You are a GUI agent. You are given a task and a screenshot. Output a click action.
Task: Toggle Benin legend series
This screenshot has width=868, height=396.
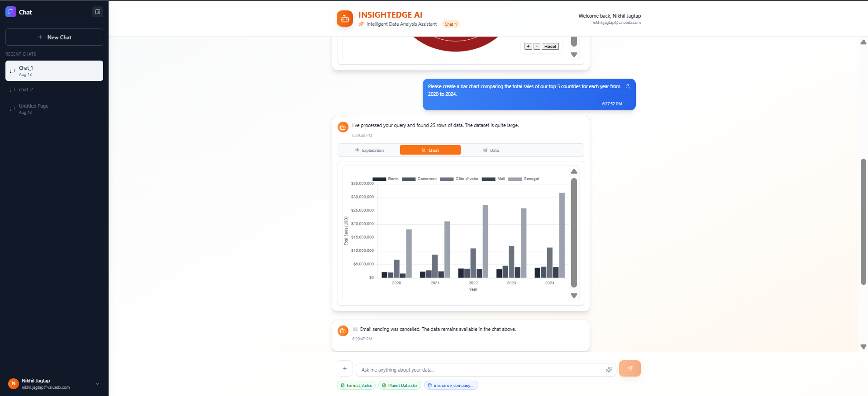point(386,179)
